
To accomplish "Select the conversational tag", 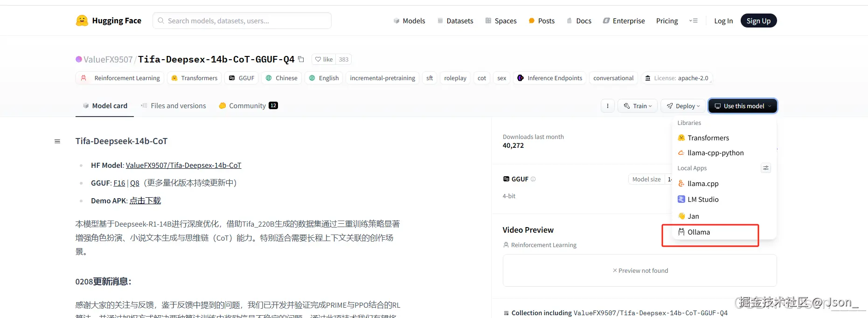I will (x=613, y=78).
